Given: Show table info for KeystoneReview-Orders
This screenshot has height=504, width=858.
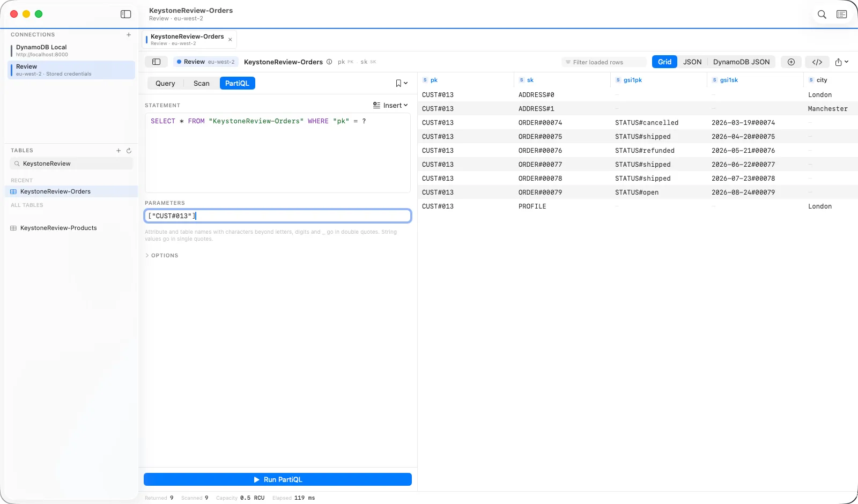Looking at the screenshot, I should [x=329, y=62].
